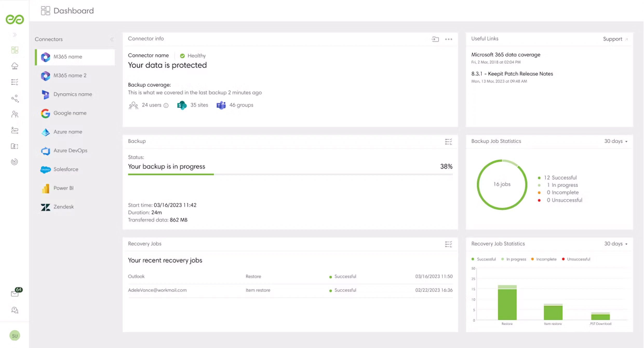Open the Connector info three-dot menu
The width and height of the screenshot is (644, 348).
[x=448, y=39]
